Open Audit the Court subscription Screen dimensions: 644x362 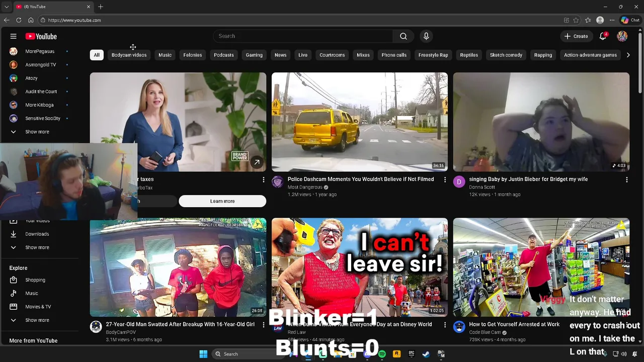(40, 92)
